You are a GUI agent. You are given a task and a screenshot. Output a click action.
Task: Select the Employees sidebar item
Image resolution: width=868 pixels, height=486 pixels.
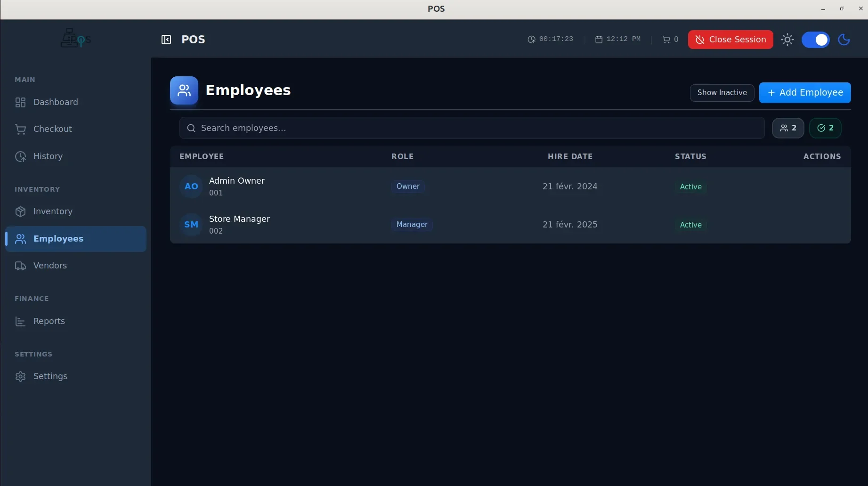coord(76,239)
